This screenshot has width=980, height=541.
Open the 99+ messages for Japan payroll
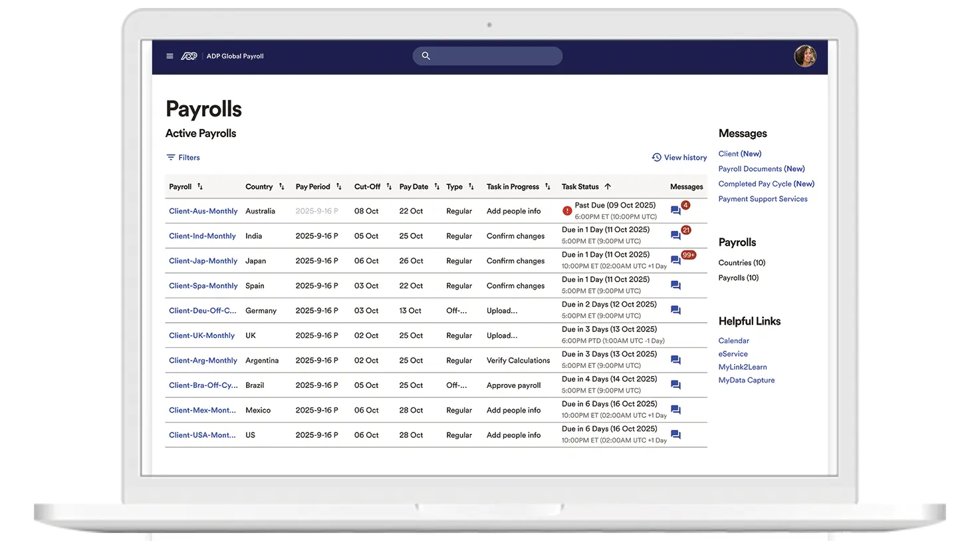pos(675,260)
